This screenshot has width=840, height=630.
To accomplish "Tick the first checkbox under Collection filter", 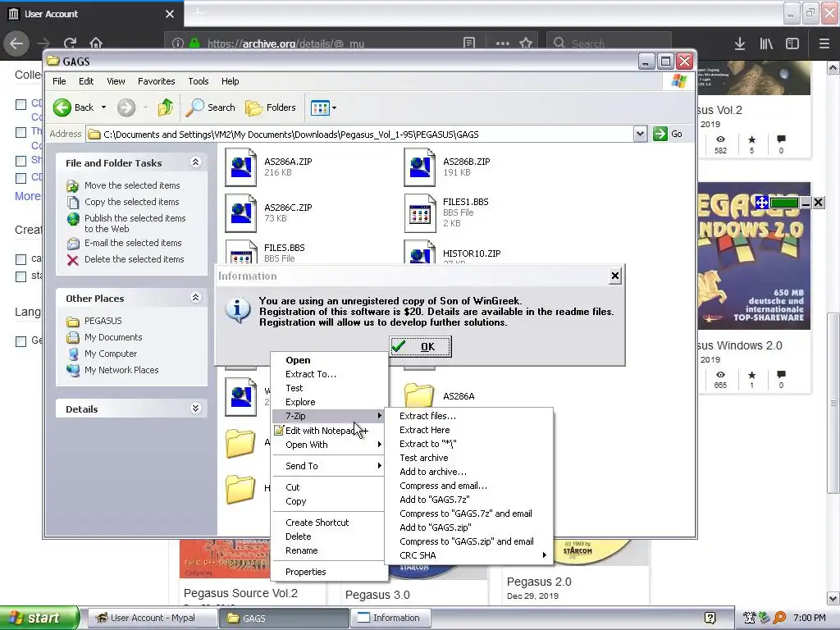I will [21, 104].
